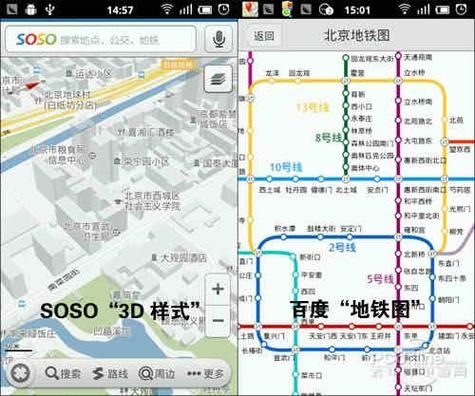Click the SOSO search input field
475x396 pixels.
pyautogui.click(x=101, y=39)
